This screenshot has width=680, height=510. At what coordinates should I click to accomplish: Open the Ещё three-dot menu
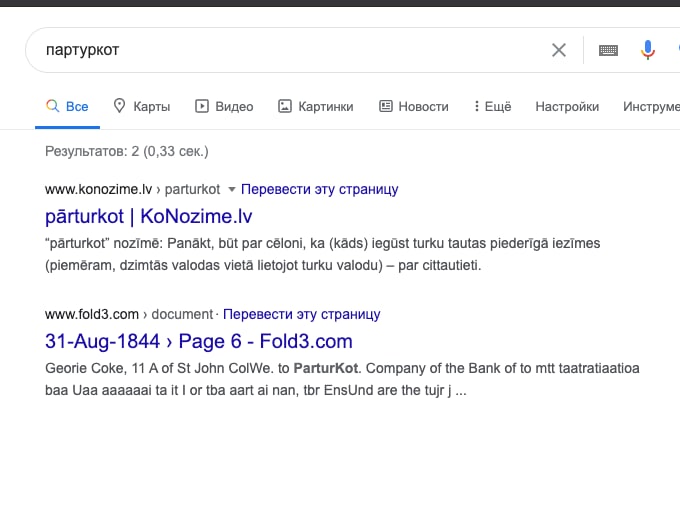click(x=477, y=106)
